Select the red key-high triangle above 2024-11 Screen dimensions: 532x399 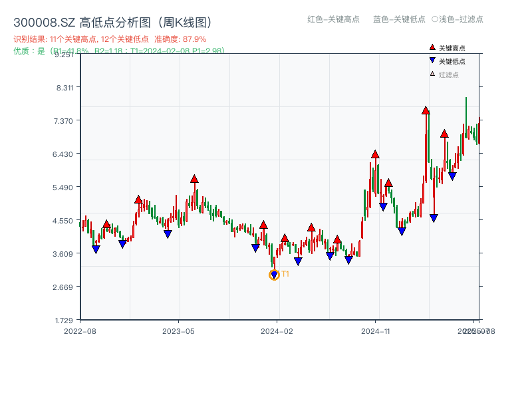pos(375,154)
